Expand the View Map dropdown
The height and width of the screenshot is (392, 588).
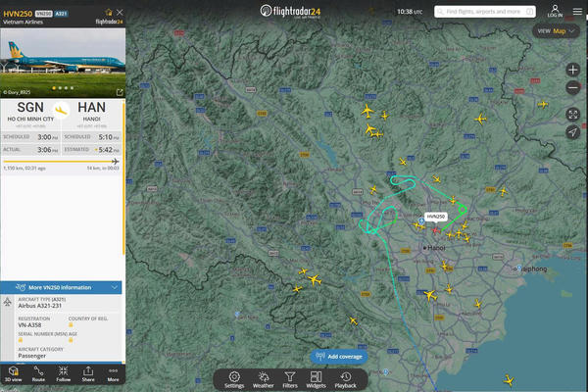pos(556,31)
